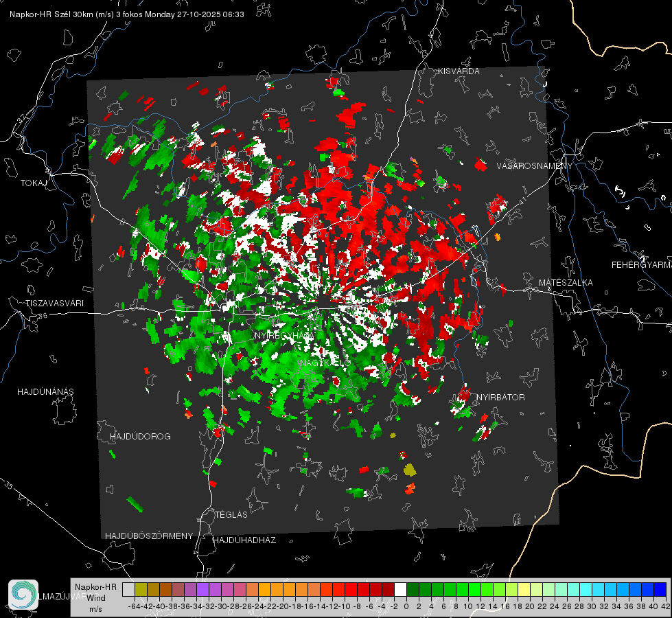672x618 pixels.
Task: Select the TISZAVASVÁRI label on the map
Action: 54,304
